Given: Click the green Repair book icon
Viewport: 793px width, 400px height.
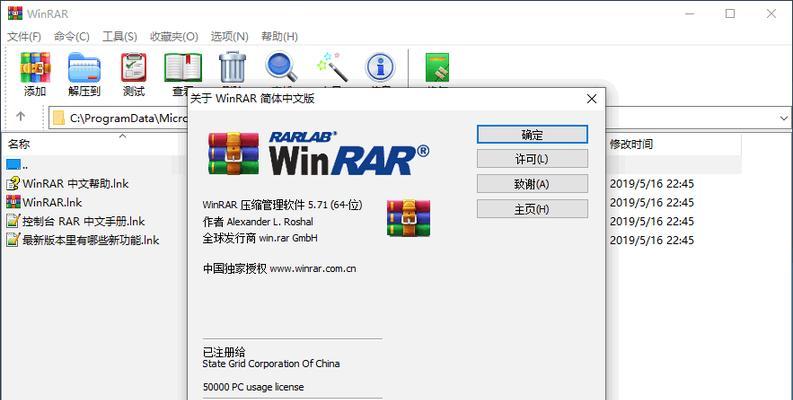Looking at the screenshot, I should point(437,67).
